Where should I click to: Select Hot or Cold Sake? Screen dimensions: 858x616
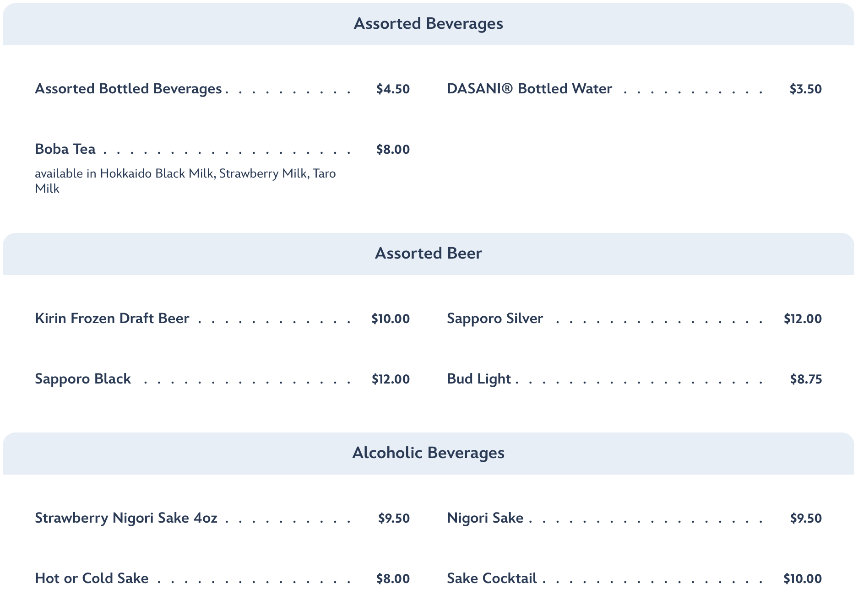(x=92, y=578)
